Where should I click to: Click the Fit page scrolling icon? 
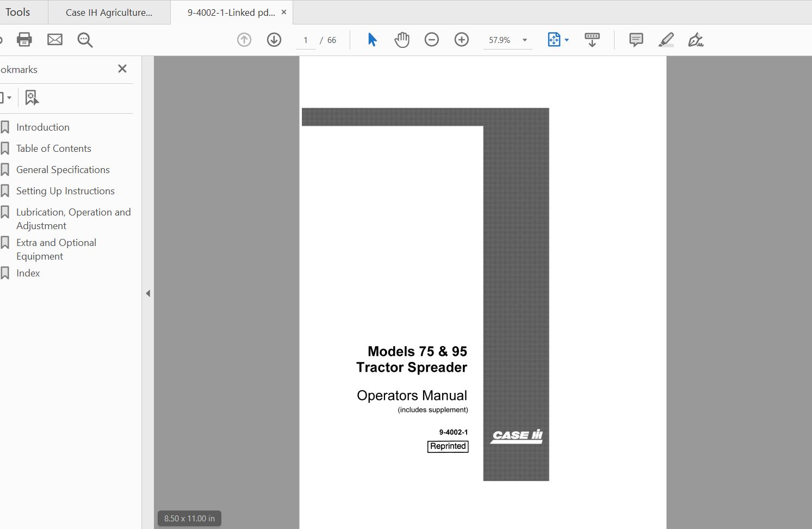pyautogui.click(x=554, y=40)
